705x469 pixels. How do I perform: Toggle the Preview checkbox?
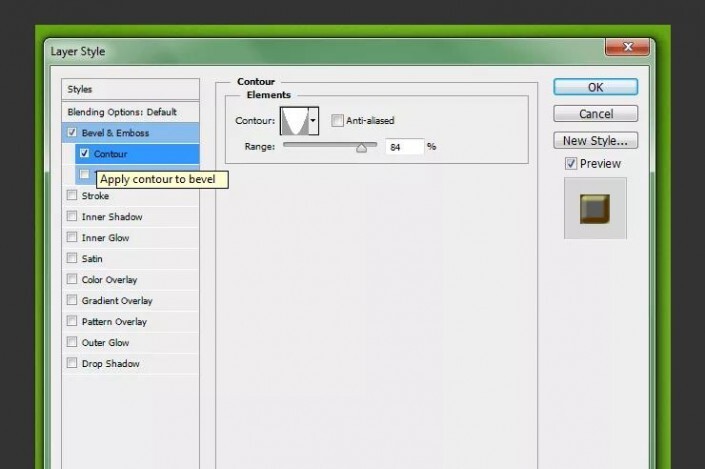click(570, 164)
